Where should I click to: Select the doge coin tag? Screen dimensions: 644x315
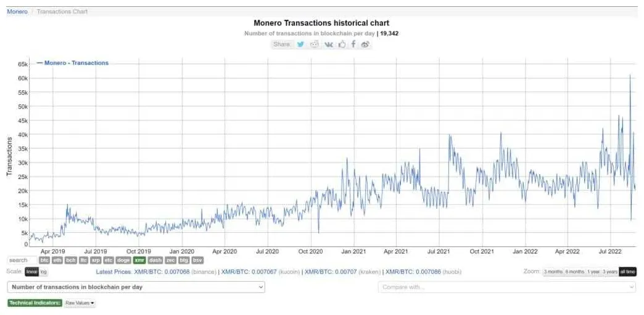[x=123, y=261]
